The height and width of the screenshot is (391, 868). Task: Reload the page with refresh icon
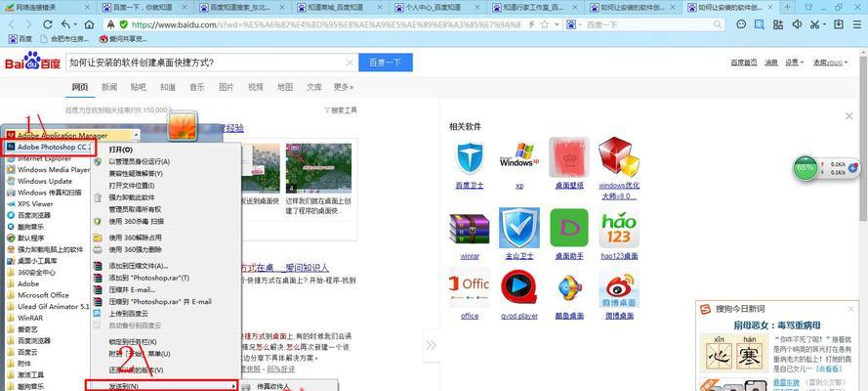[x=48, y=24]
